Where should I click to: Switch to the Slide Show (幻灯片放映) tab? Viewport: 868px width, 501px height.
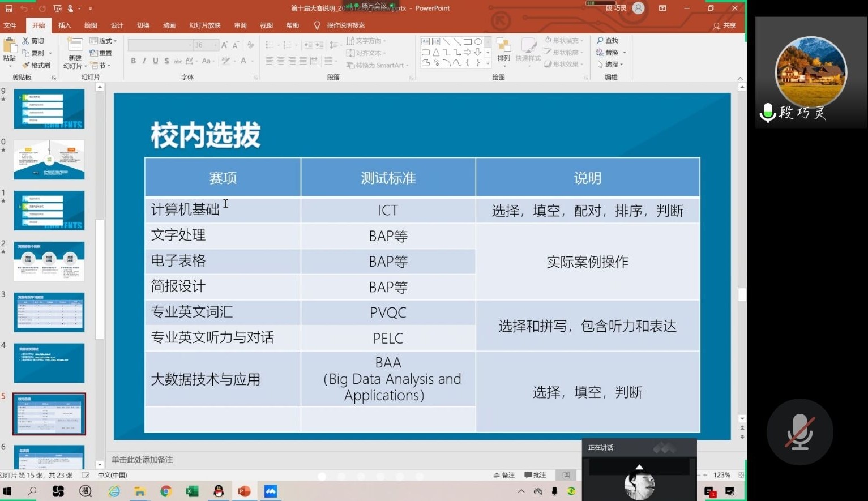point(204,25)
